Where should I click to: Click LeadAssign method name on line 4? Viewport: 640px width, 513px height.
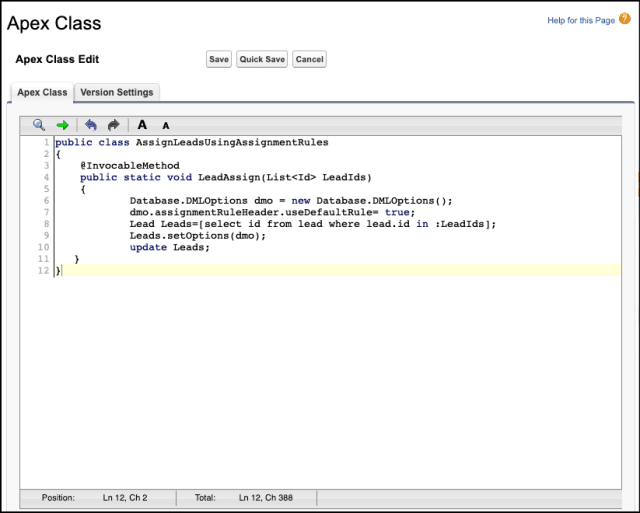229,178
